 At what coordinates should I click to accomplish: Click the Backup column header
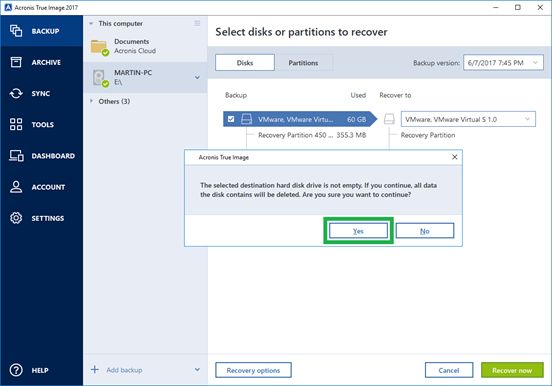tap(236, 95)
